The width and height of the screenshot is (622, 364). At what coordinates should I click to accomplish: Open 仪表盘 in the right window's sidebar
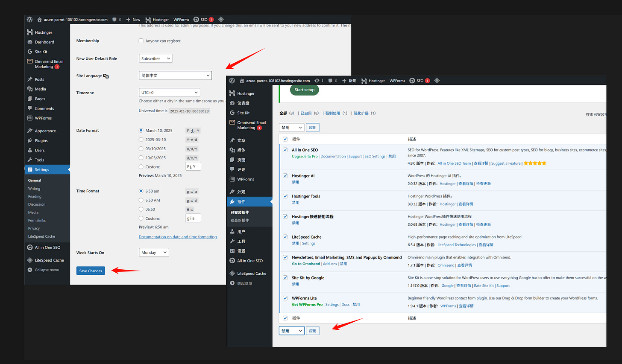tap(244, 103)
